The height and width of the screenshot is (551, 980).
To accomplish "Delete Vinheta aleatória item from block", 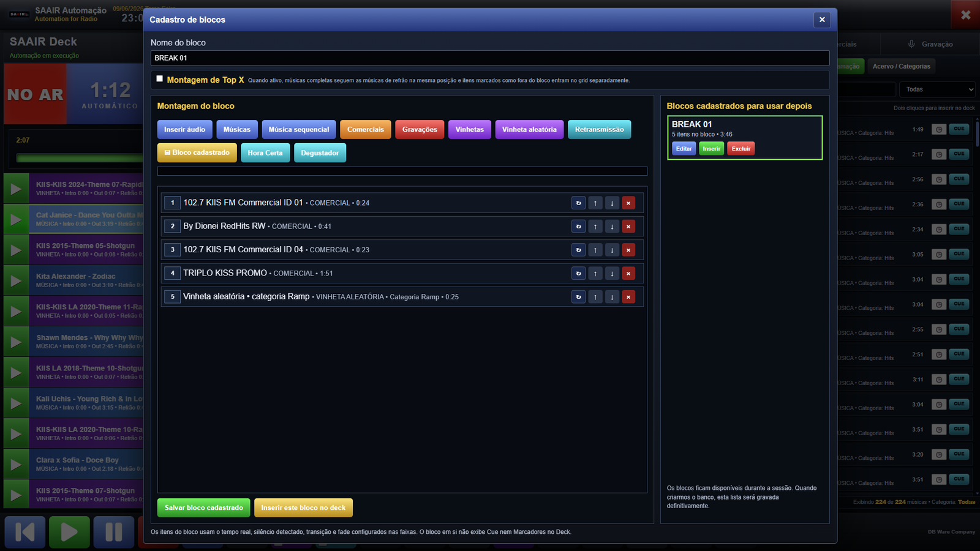I will (x=628, y=297).
